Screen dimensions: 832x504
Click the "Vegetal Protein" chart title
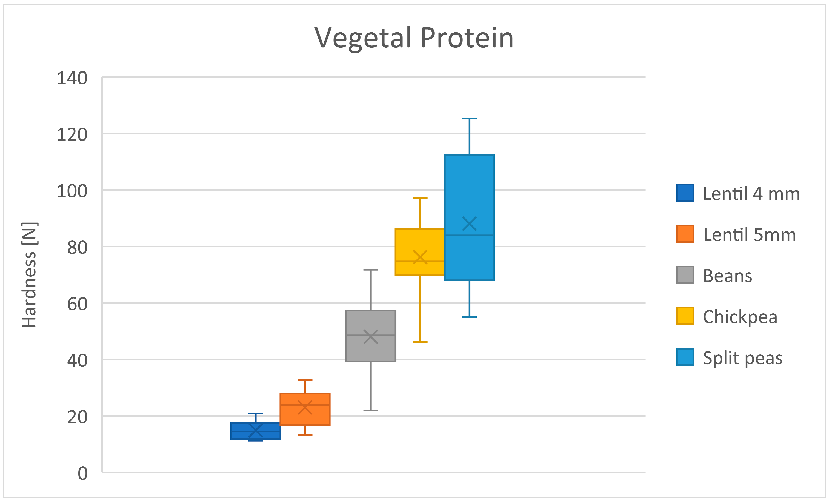414,38
